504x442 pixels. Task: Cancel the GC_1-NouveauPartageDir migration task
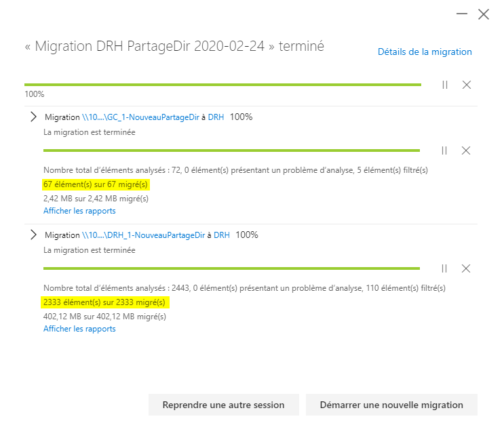coord(466,150)
